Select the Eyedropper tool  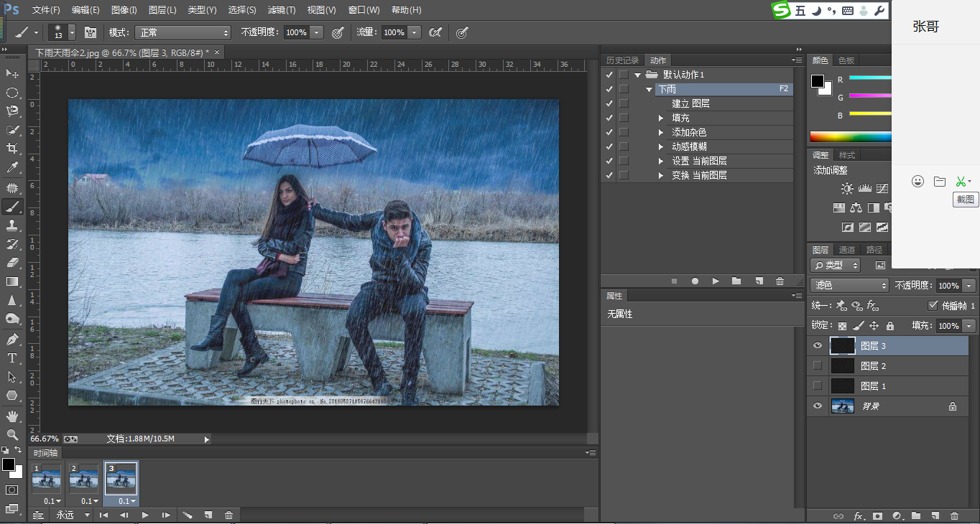[12, 168]
